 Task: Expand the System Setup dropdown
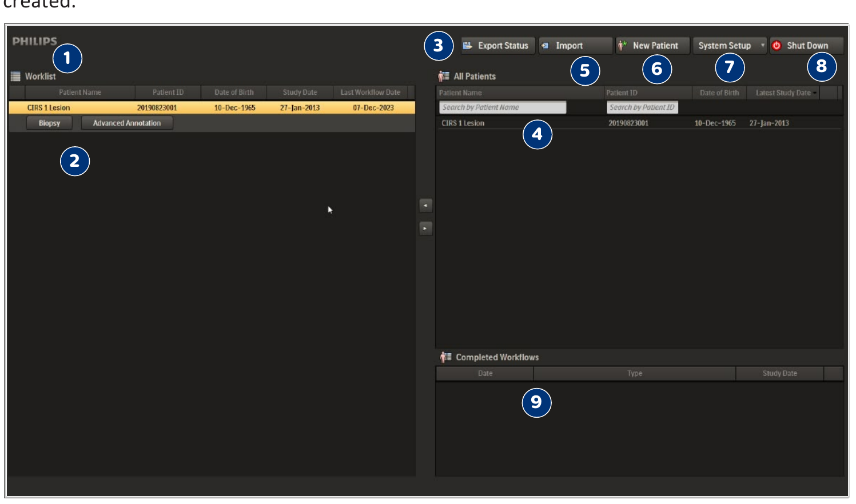730,46
